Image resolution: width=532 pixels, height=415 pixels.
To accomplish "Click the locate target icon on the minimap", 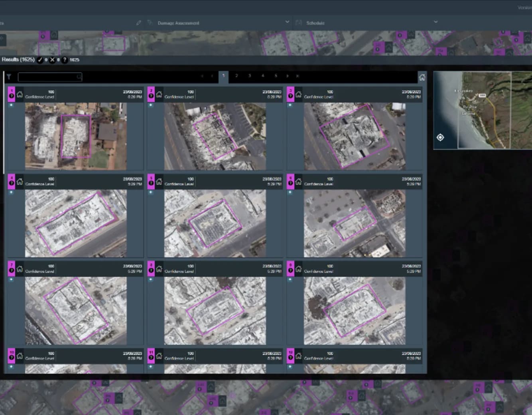I will (440, 137).
